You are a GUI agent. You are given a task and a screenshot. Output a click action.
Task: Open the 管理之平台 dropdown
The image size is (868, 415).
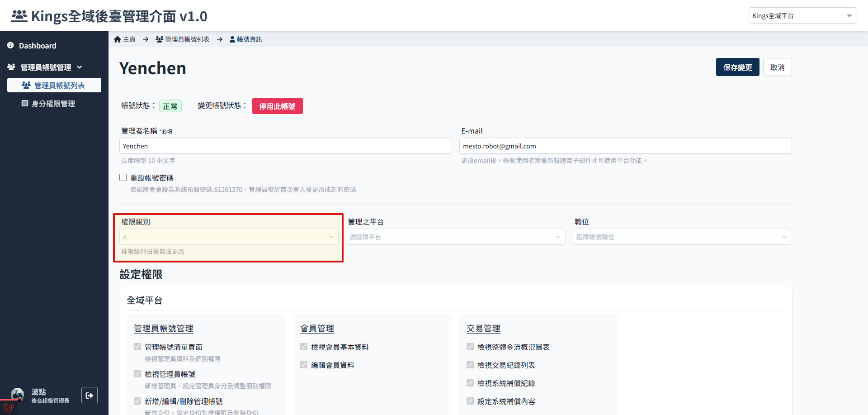[x=456, y=237]
